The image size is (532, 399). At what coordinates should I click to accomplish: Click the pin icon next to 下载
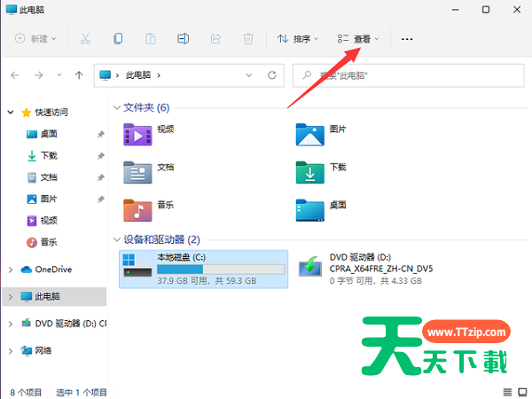(101, 156)
